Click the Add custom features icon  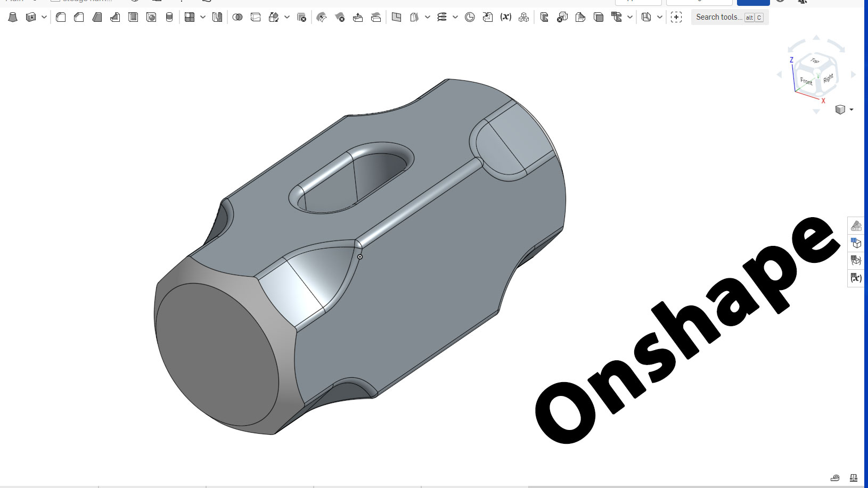[x=676, y=18]
